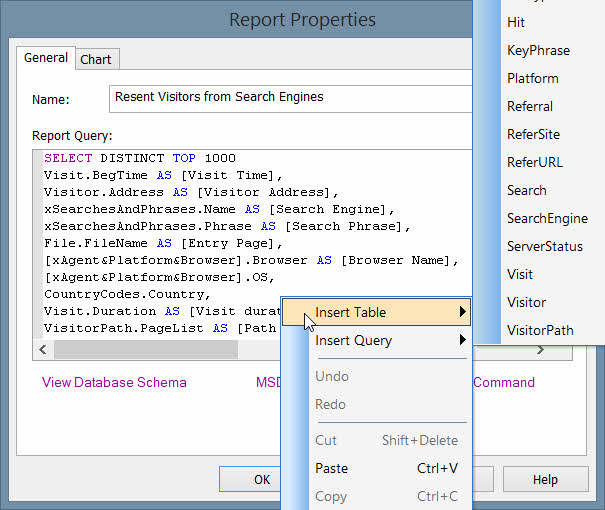Click the Visit.BegTime query line
605x510 pixels.
point(163,175)
